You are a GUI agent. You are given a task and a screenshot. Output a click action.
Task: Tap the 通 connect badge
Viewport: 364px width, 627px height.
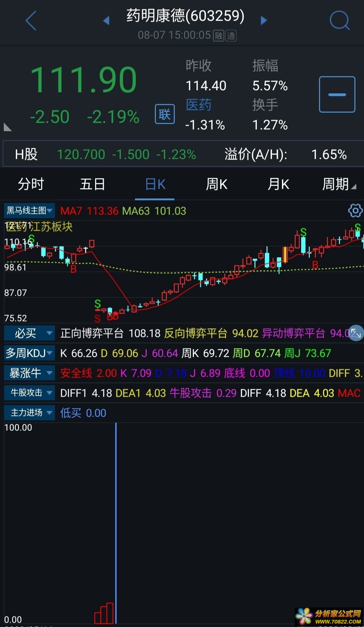[x=231, y=35]
